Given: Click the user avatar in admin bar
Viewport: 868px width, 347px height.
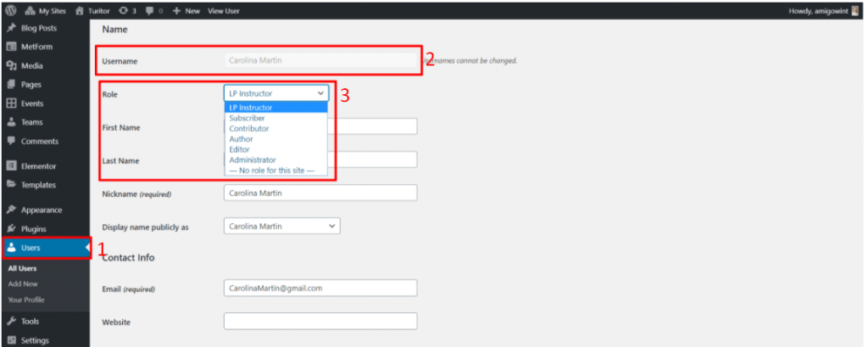Looking at the screenshot, I should point(855,11).
